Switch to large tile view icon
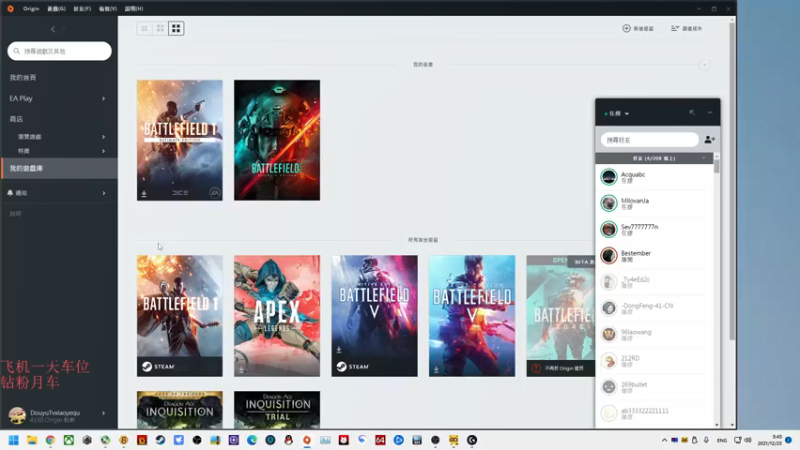The image size is (800, 450). 176,29
